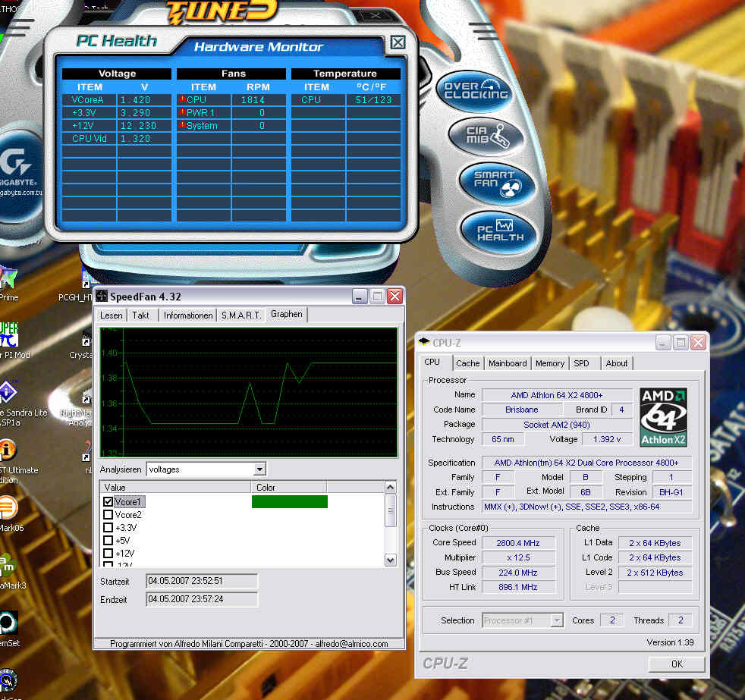Click the CPU-Z title bar icon
This screenshot has width=745, height=700.
424,342
